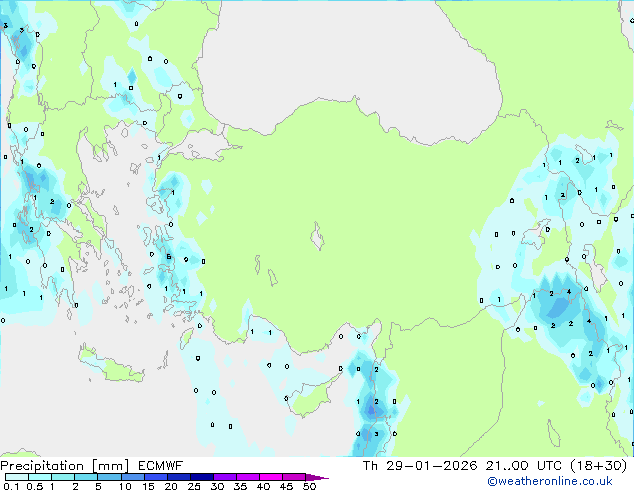Select the 5–10 mm legend color box
Screen dimensions: 634x490
pyautogui.click(x=109, y=477)
